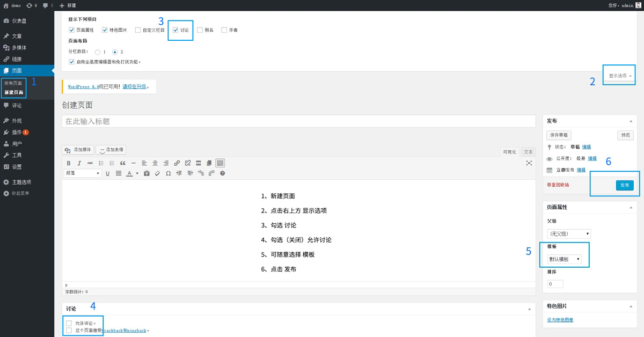The height and width of the screenshot is (337, 644).
Task: Click the 设为特色图像 link
Action: pyautogui.click(x=560, y=320)
